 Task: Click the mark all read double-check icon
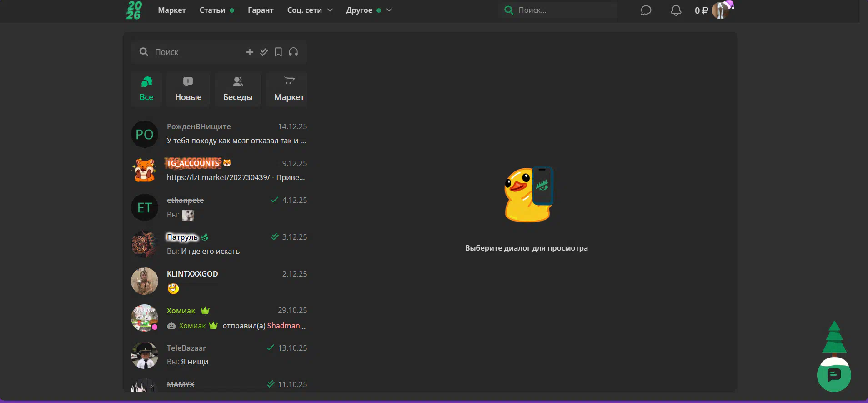[x=264, y=52]
